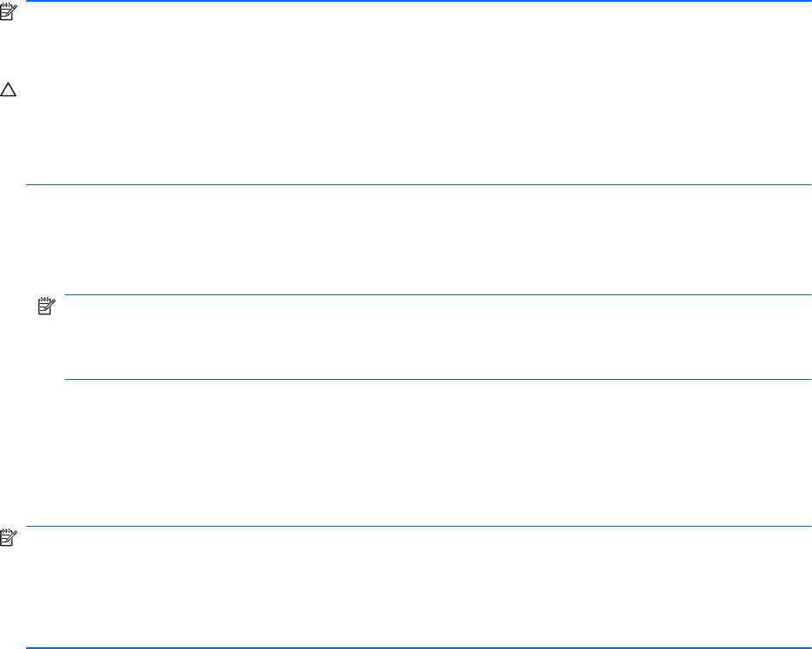This screenshot has width=812, height=649.
Task: Click inside the bottom note box
Action: pyautogui.click(x=418, y=587)
